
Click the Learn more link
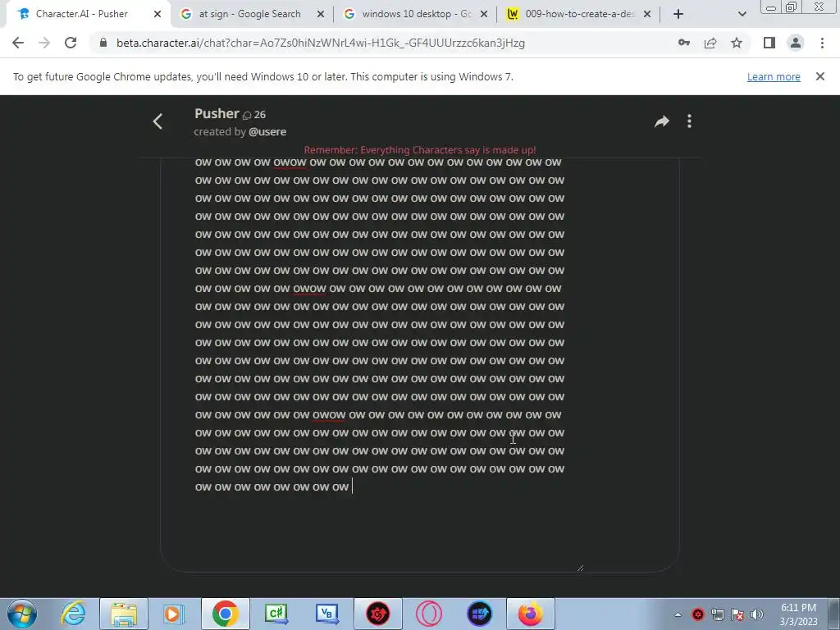[774, 76]
